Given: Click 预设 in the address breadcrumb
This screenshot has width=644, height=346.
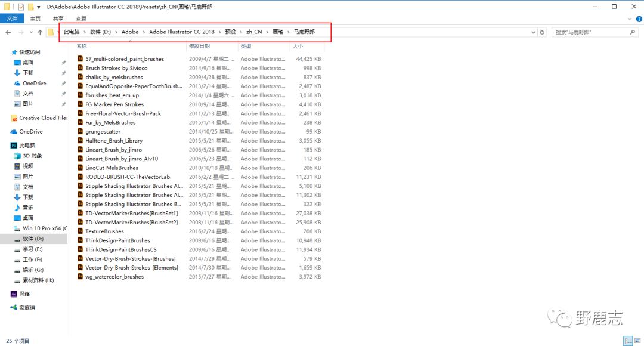Looking at the screenshot, I should click(x=230, y=32).
